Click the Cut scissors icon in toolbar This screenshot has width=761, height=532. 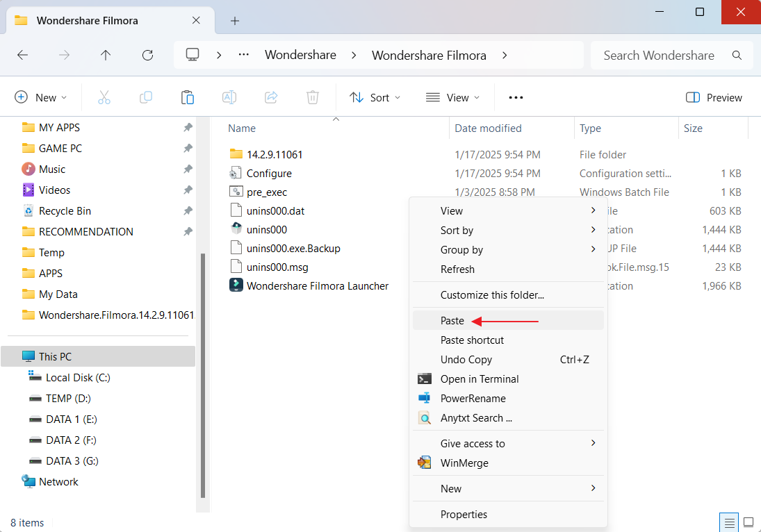[104, 97]
